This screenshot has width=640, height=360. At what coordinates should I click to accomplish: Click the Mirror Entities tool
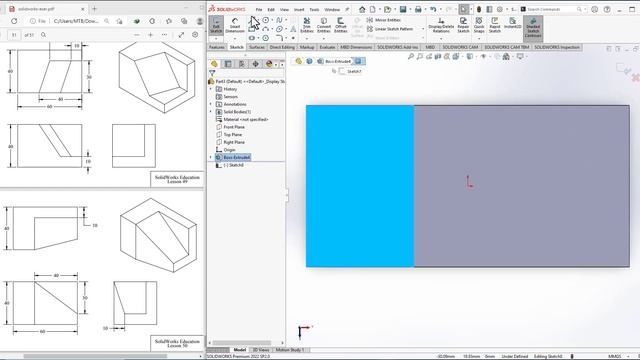point(384,20)
